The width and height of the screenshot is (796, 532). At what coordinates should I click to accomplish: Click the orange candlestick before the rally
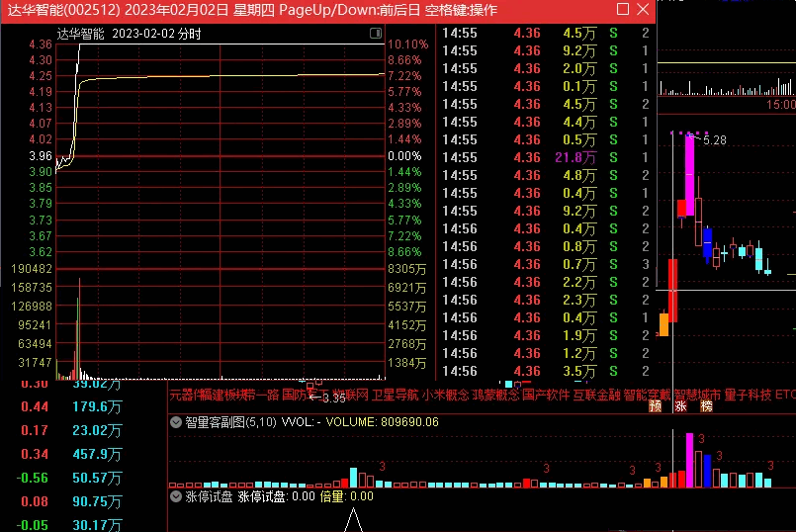click(663, 324)
